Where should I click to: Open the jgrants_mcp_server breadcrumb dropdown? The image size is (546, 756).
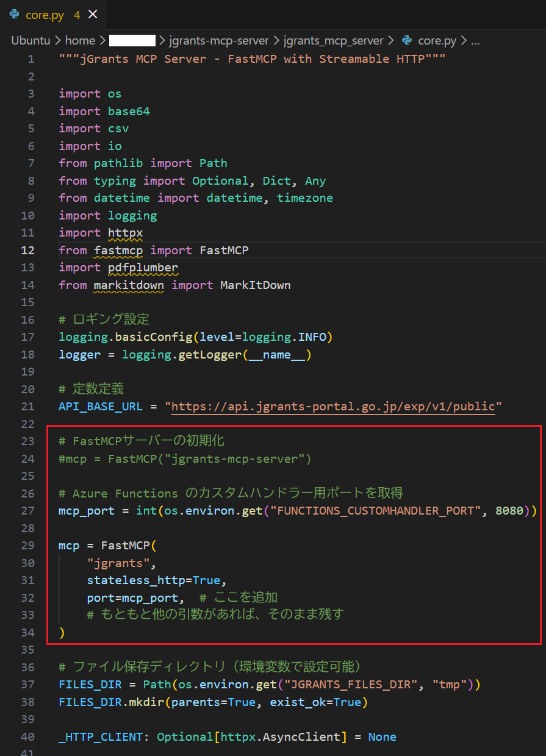pyautogui.click(x=333, y=40)
